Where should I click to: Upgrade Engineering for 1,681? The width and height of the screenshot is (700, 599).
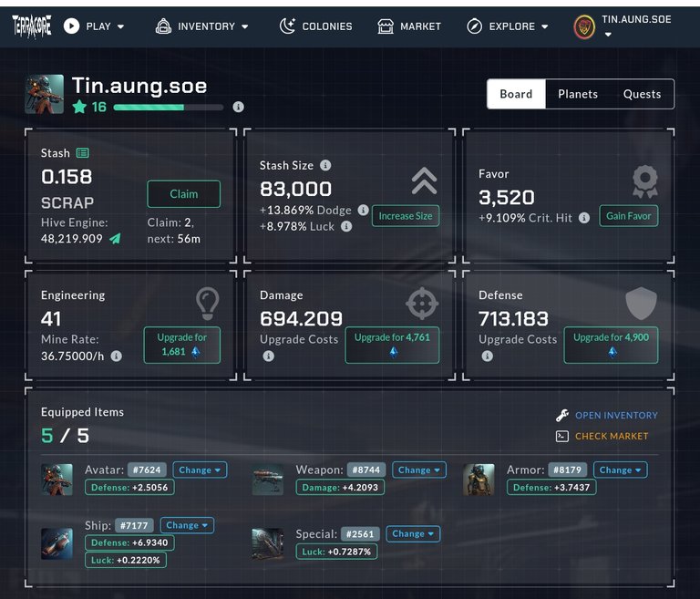click(181, 345)
